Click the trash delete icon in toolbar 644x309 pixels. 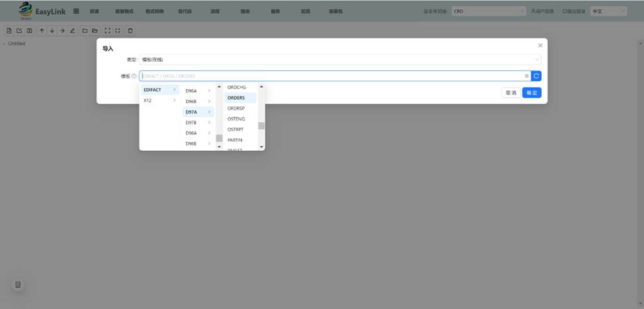pos(130,31)
